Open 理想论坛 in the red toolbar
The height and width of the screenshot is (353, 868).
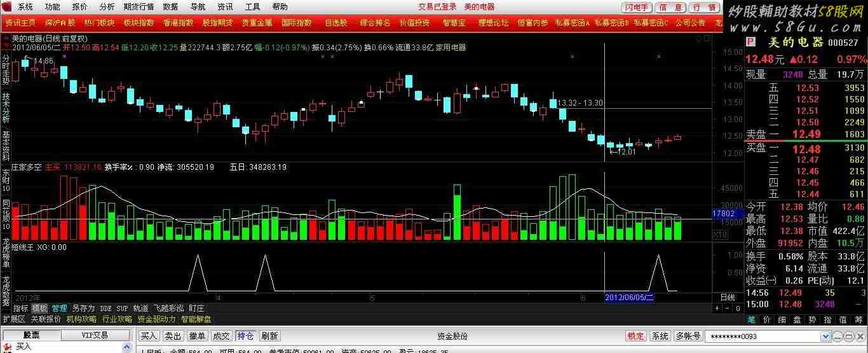493,22
